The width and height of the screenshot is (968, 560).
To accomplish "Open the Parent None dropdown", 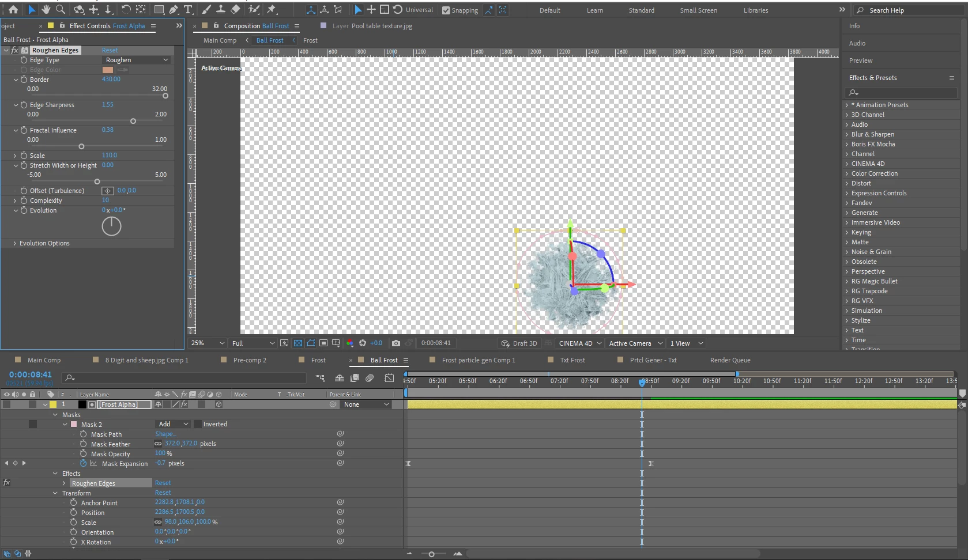I will pos(366,404).
